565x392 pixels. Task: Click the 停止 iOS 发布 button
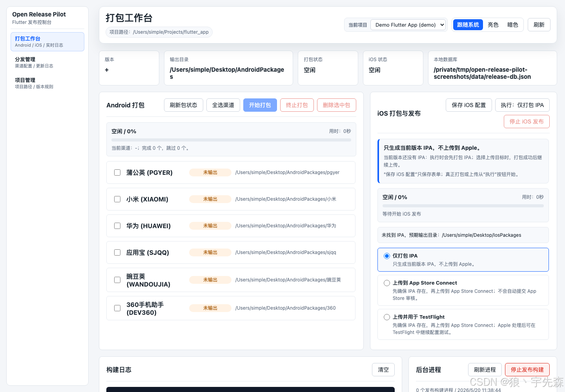pyautogui.click(x=527, y=122)
